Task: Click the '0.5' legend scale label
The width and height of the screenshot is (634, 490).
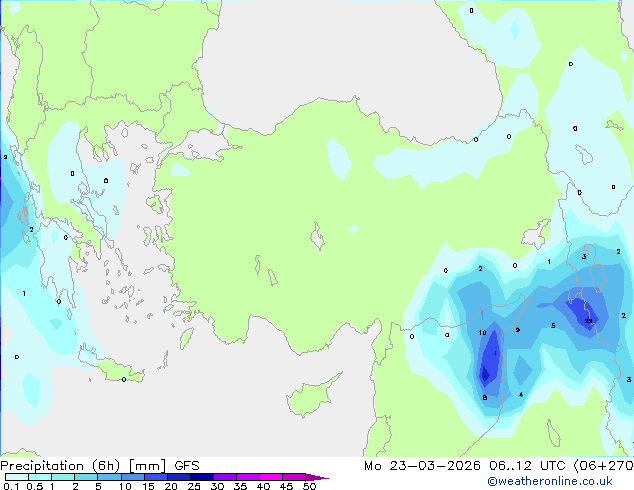Action: (35, 486)
